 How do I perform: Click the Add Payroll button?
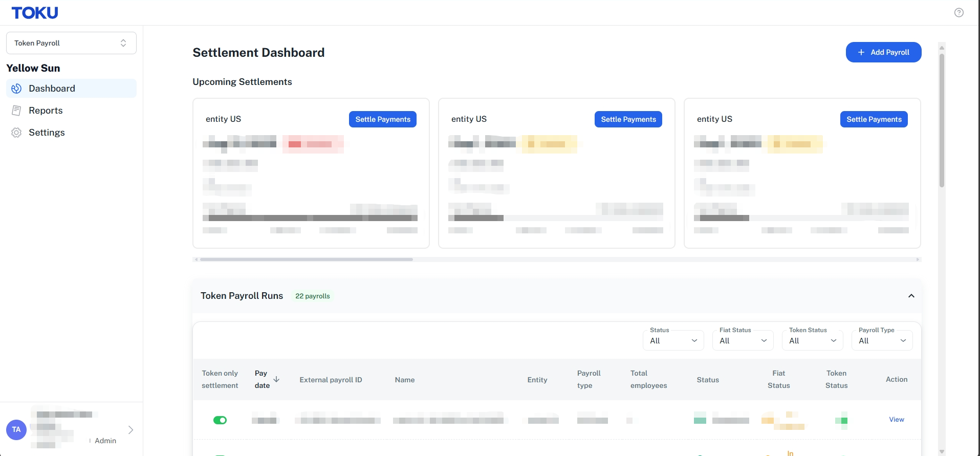pos(883,52)
